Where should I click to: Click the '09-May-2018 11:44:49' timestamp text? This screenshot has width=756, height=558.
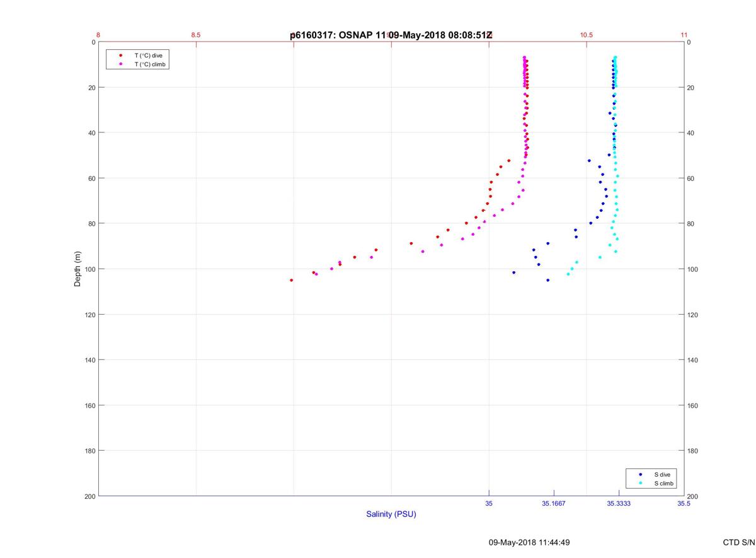(x=529, y=542)
